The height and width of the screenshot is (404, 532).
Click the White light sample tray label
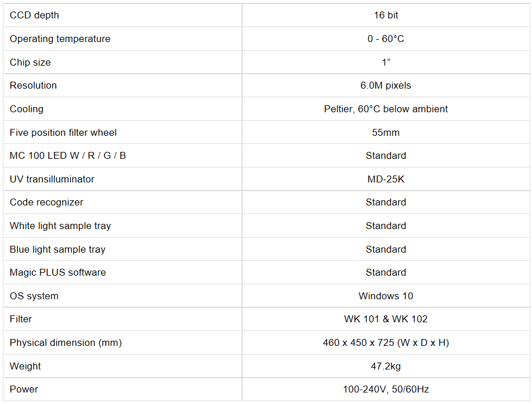pyautogui.click(x=60, y=226)
